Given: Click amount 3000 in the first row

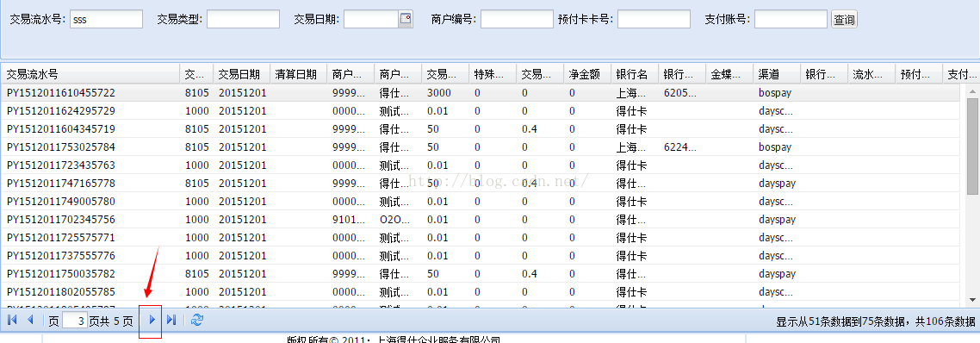Looking at the screenshot, I should pyautogui.click(x=438, y=92).
